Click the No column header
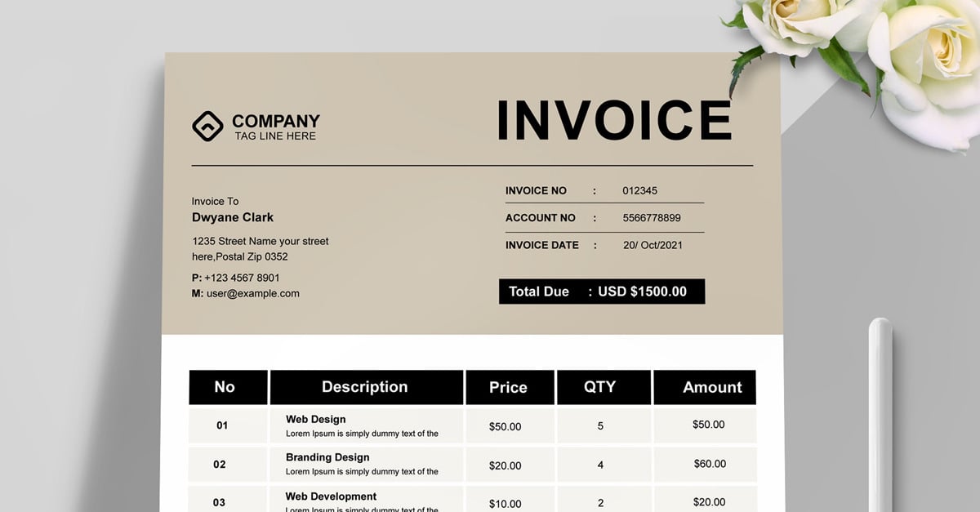980x512 pixels. [226, 387]
